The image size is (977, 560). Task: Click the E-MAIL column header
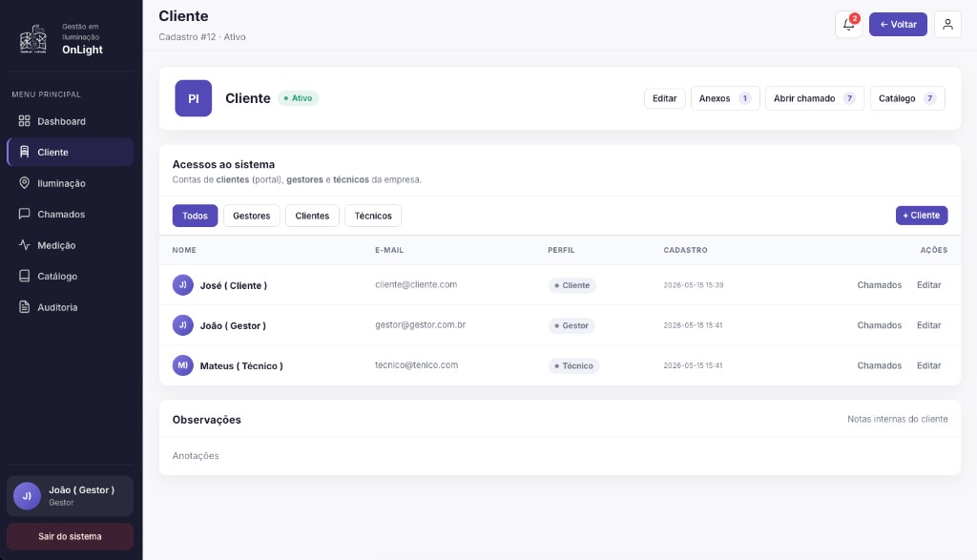pyautogui.click(x=389, y=250)
